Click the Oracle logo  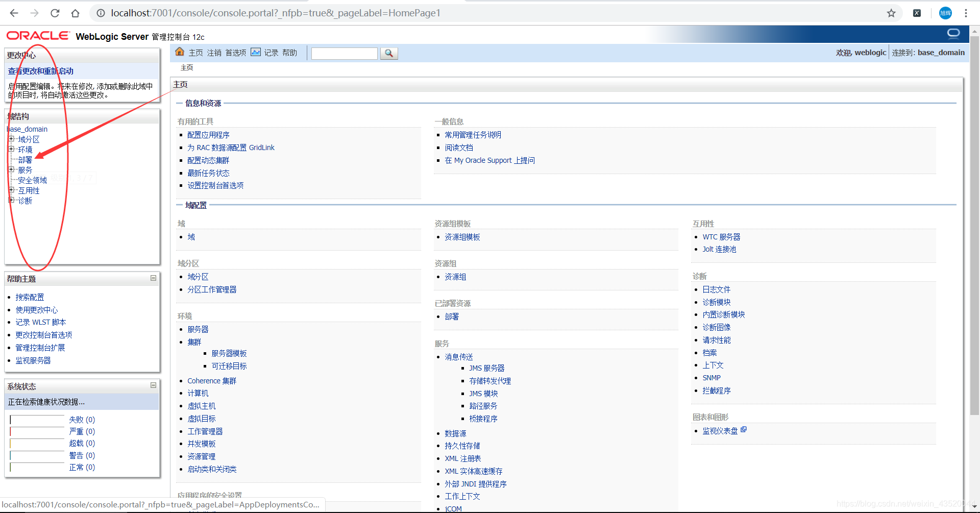point(38,36)
